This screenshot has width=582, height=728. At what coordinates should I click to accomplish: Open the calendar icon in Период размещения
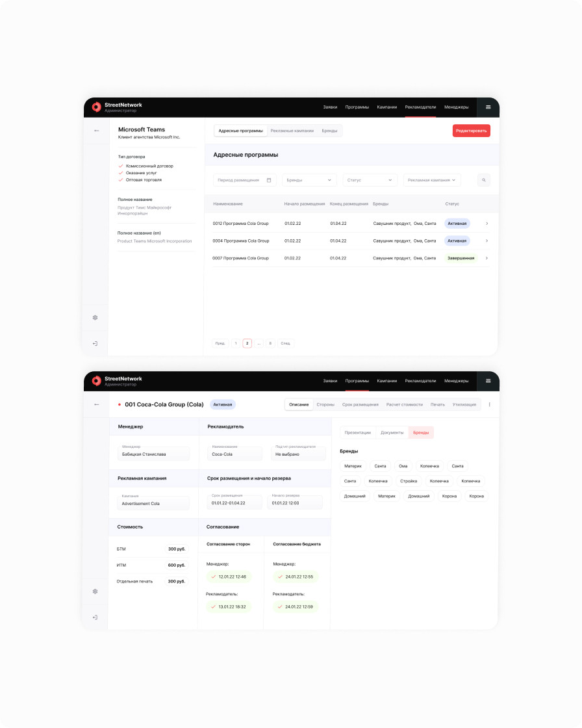(269, 180)
